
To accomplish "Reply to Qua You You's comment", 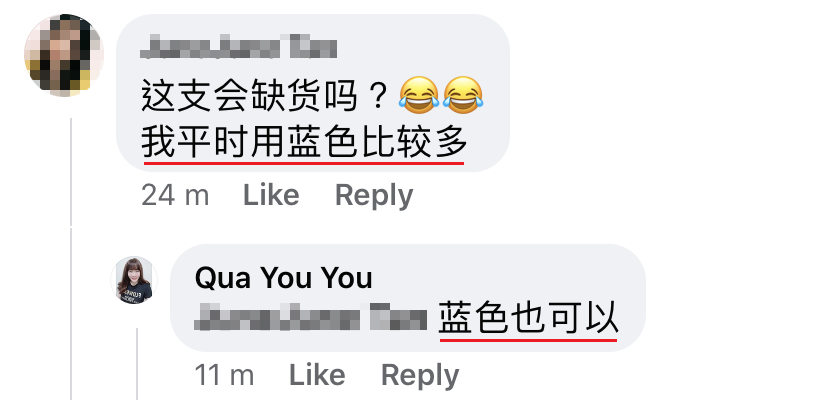I will (420, 376).
